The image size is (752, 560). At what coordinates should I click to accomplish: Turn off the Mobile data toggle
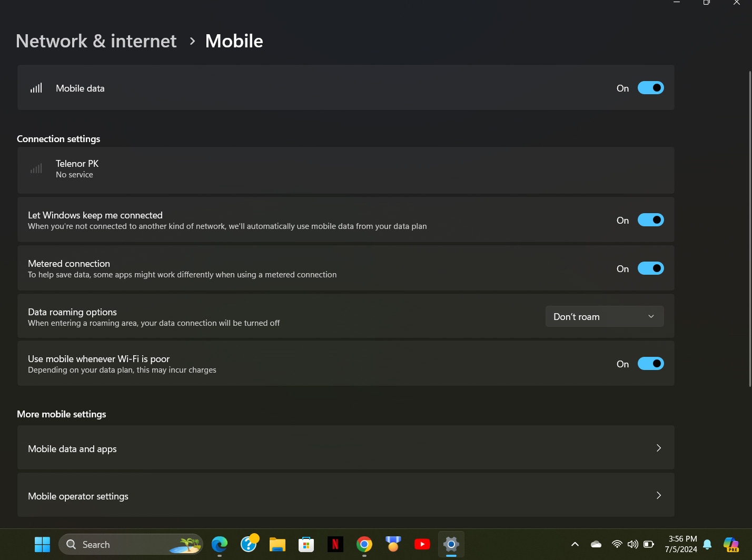(650, 88)
